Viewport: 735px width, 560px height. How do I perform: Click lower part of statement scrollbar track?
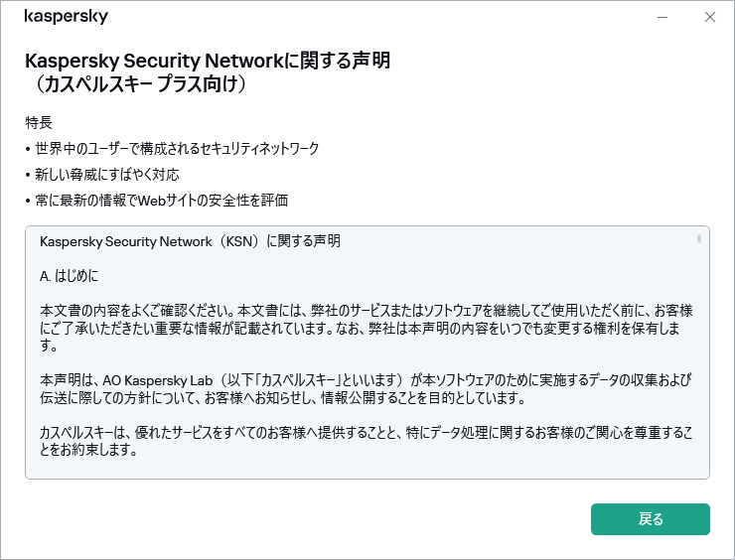(x=699, y=417)
